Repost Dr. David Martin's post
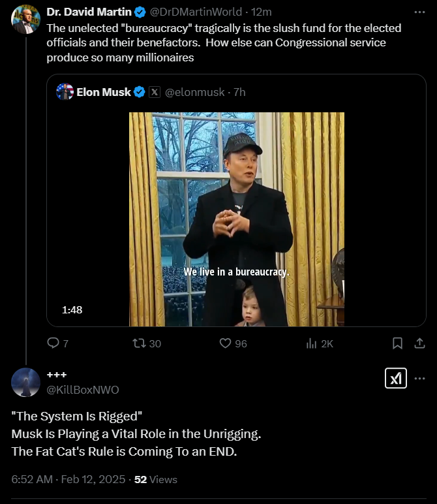 [x=140, y=343]
